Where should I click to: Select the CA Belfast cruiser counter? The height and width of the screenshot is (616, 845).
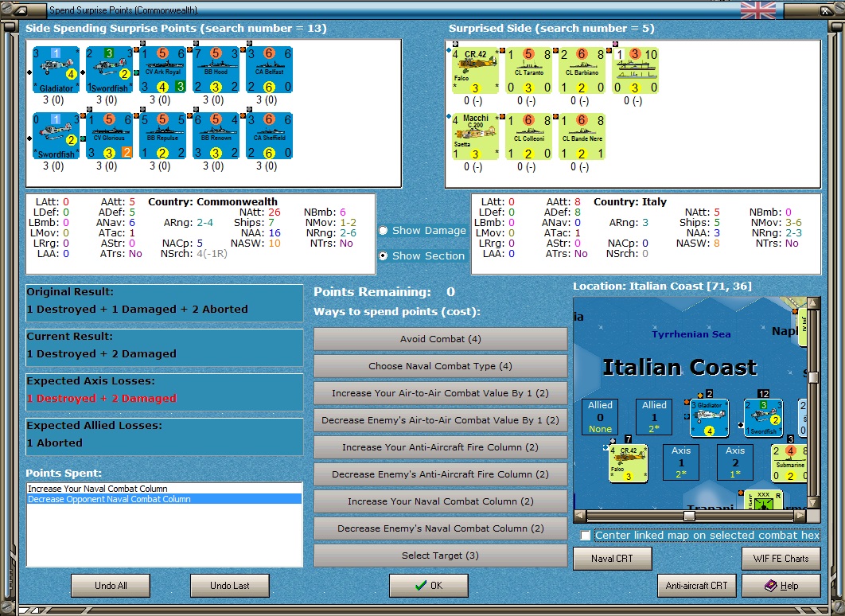(x=269, y=69)
